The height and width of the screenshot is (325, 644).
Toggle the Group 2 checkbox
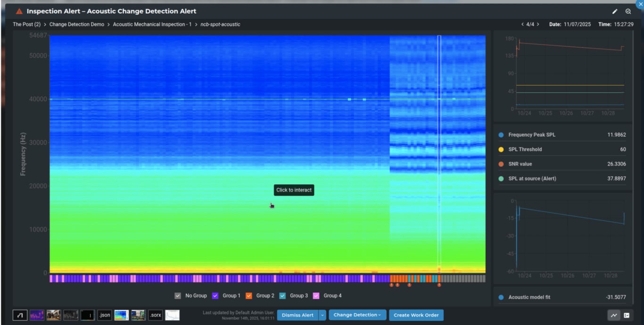tap(249, 296)
